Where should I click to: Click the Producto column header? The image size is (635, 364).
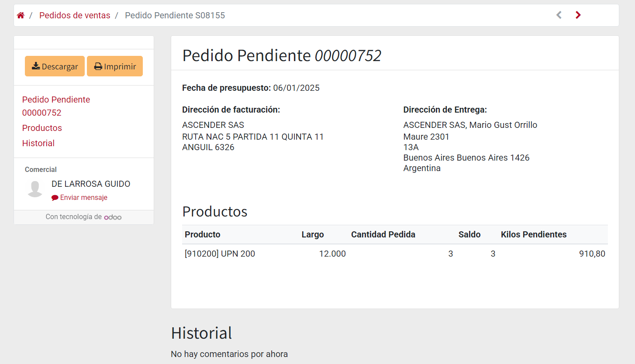coord(203,234)
